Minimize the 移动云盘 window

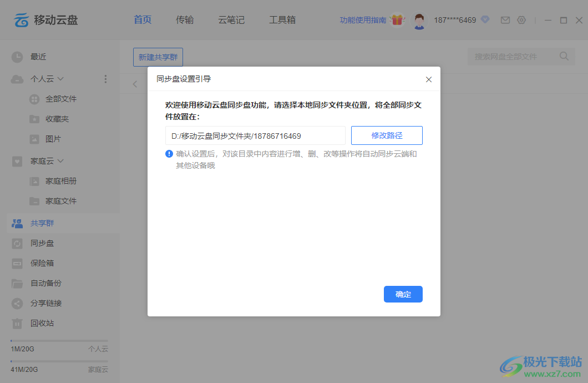(548, 20)
